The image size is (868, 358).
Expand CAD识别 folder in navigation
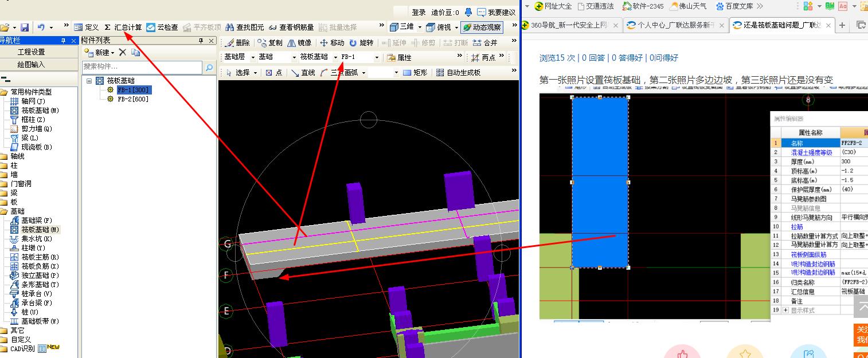(23, 349)
